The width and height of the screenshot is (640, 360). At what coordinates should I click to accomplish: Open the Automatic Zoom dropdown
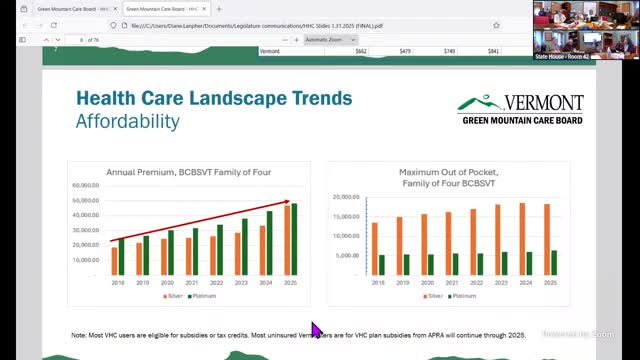click(x=331, y=40)
